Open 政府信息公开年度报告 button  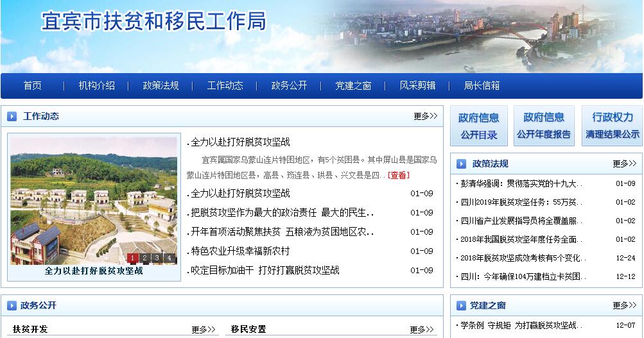544,126
